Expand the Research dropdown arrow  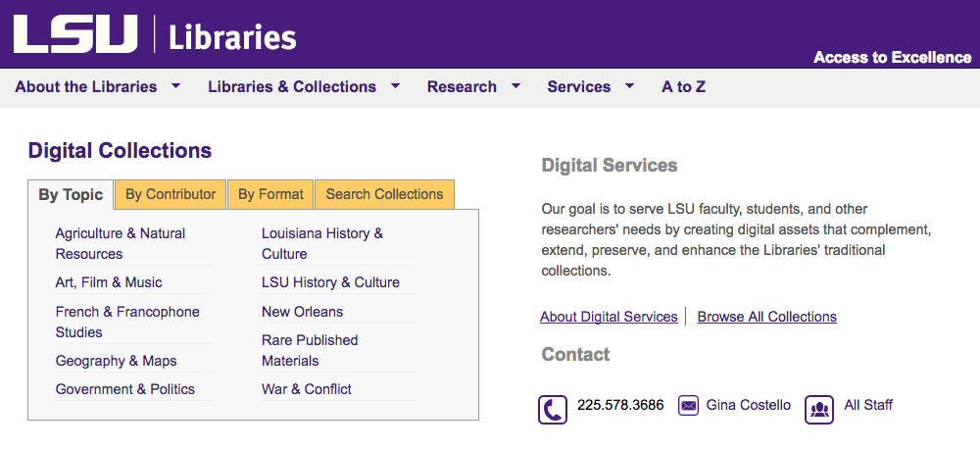coord(515,85)
